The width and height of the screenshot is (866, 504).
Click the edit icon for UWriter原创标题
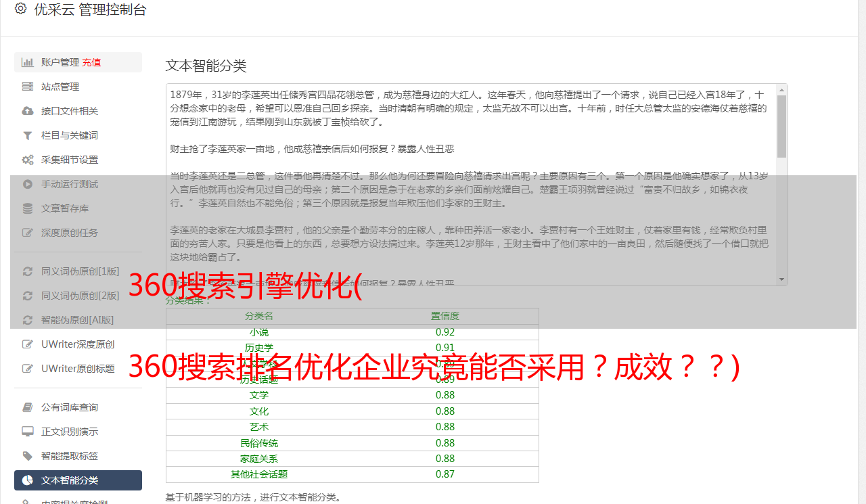click(28, 369)
